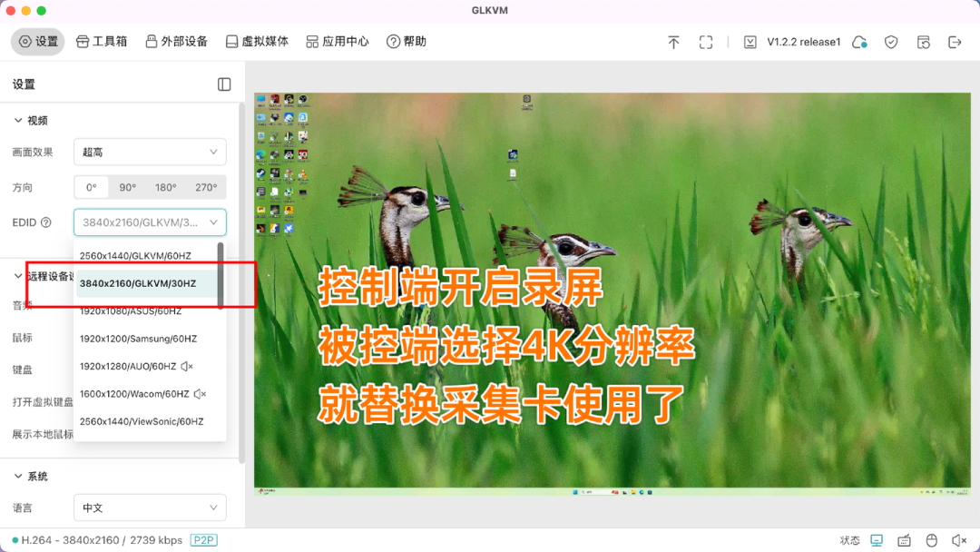
Task: Select 3840x2160/GLKVM/30HZ EDID option
Action: [146, 283]
